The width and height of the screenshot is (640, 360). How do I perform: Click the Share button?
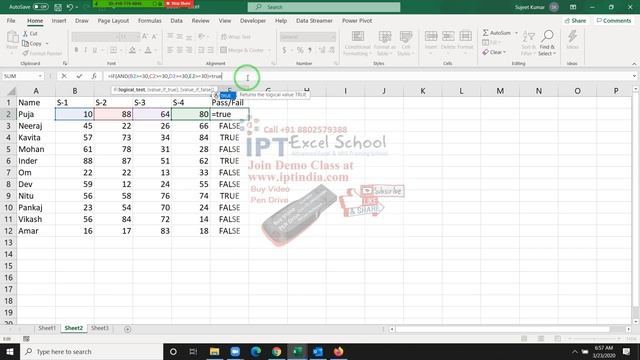tap(575, 20)
